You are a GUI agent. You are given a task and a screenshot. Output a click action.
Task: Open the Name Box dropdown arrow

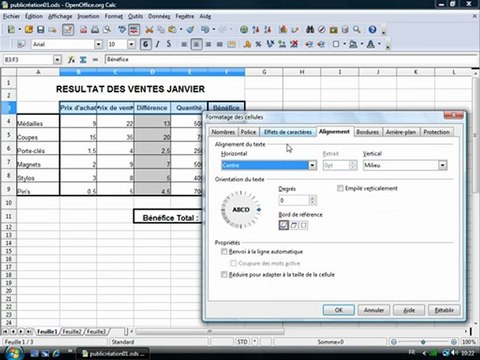coord(57,60)
